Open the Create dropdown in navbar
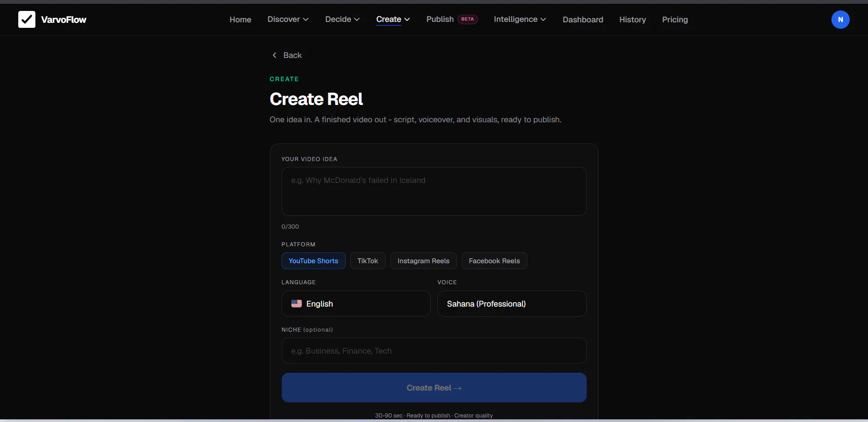This screenshot has height=422, width=868. coord(393,19)
